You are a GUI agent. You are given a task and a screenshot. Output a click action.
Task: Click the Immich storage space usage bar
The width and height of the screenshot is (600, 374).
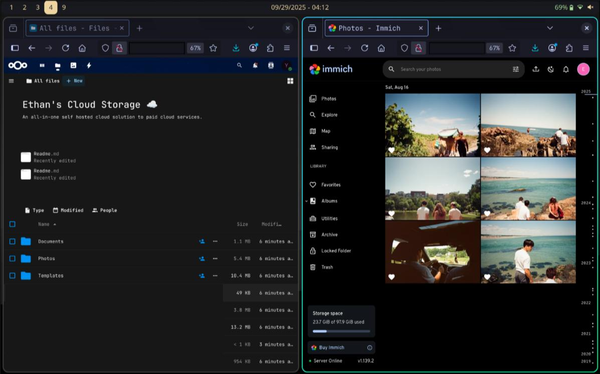click(x=341, y=332)
